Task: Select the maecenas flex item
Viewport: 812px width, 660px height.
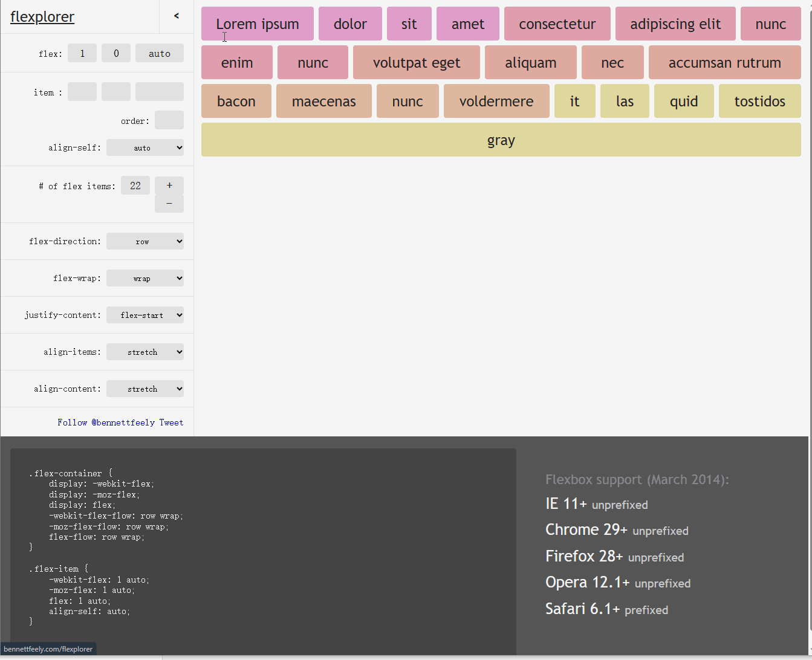Action: (324, 101)
